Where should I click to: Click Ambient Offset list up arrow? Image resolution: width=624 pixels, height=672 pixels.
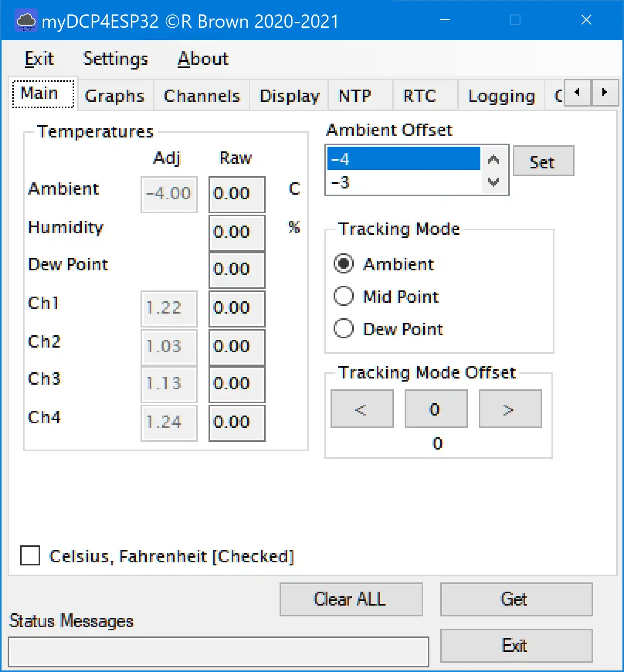(493, 160)
